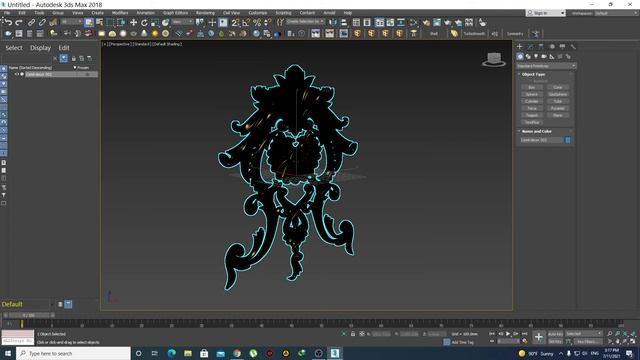Viewport: 640px width, 360px height.
Task: Open Select by Name dialog icon
Action: tap(99, 22)
